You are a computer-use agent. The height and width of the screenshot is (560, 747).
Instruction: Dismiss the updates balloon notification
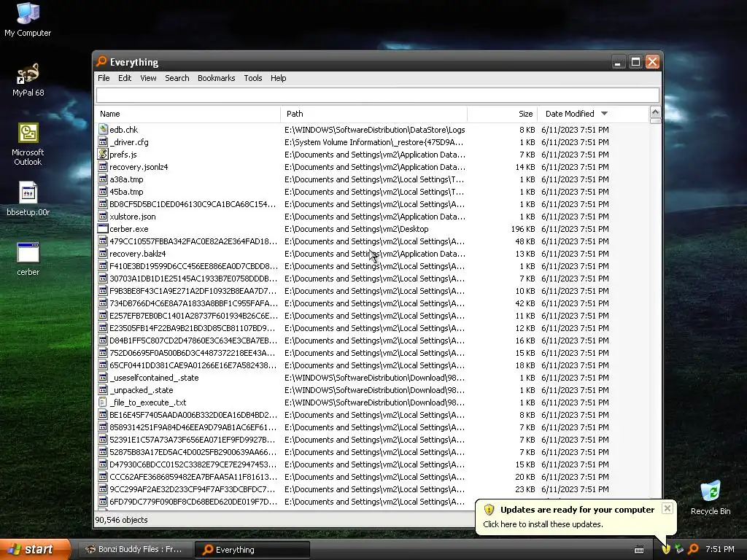click(x=667, y=508)
